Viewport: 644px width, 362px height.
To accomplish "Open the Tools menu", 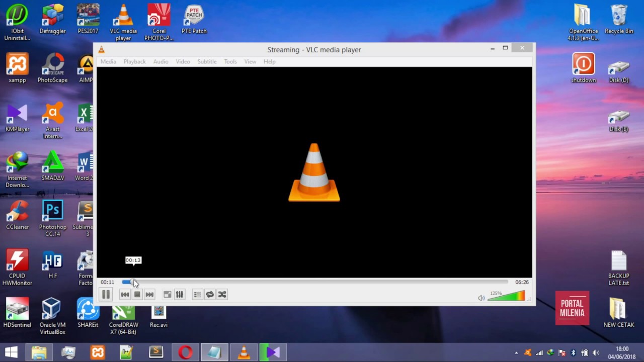I will coord(230,61).
